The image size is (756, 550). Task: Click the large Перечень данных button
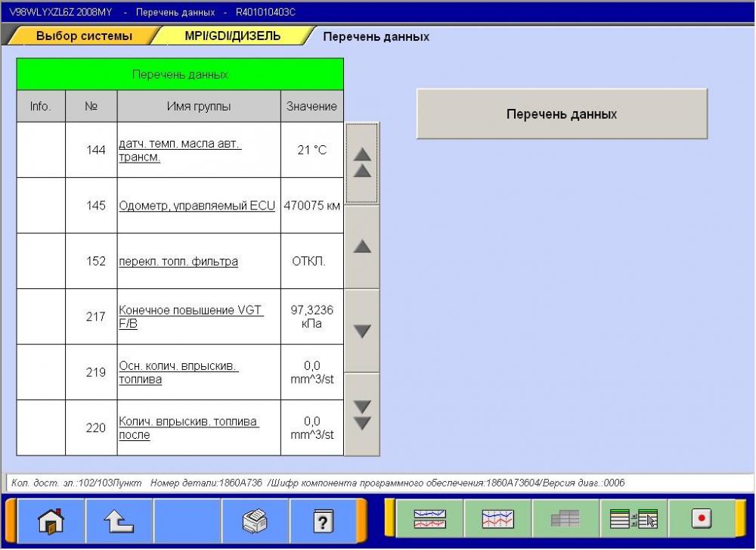[562, 114]
